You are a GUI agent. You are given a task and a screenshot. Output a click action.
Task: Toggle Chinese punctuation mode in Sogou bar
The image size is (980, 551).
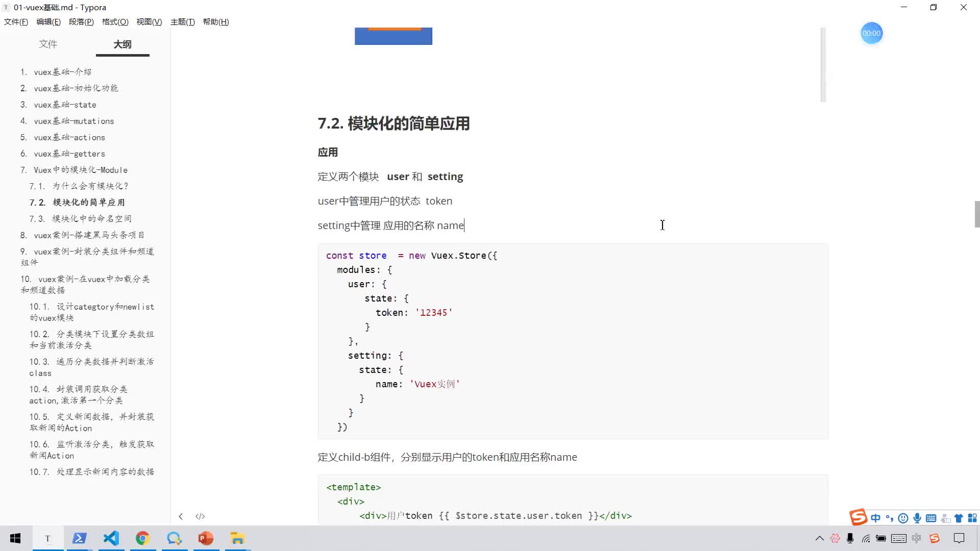[x=890, y=518]
